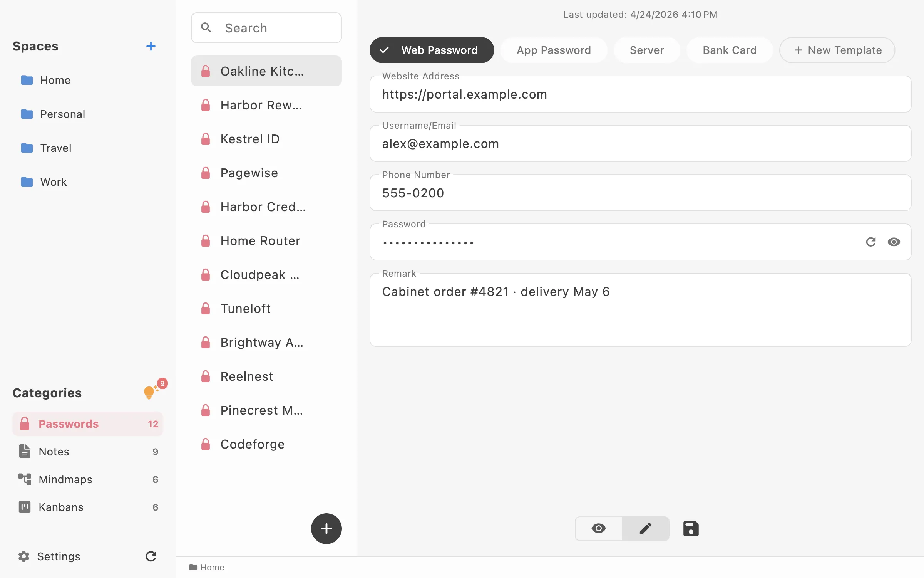Click the magnifier search icon
Image resolution: width=924 pixels, height=578 pixels.
[206, 28]
